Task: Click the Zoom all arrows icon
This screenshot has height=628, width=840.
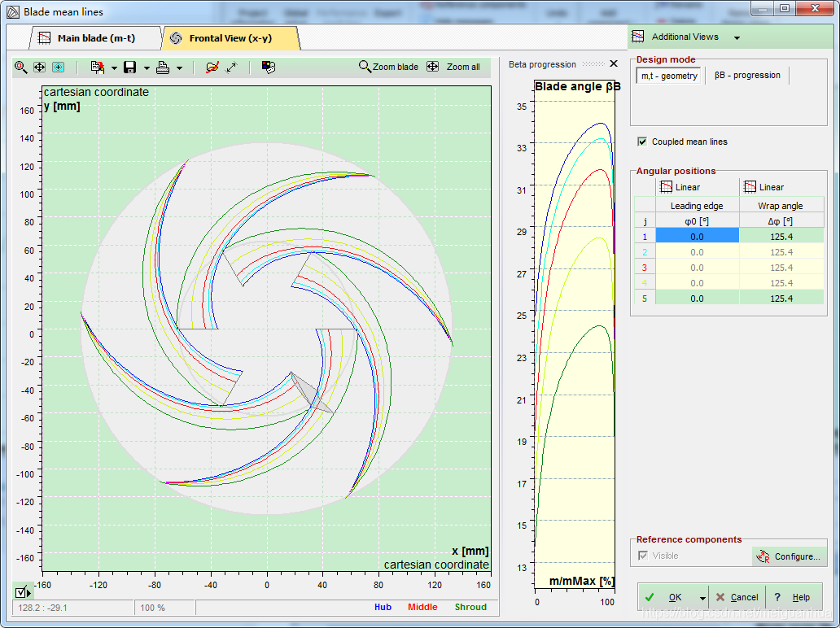Action: (x=432, y=67)
